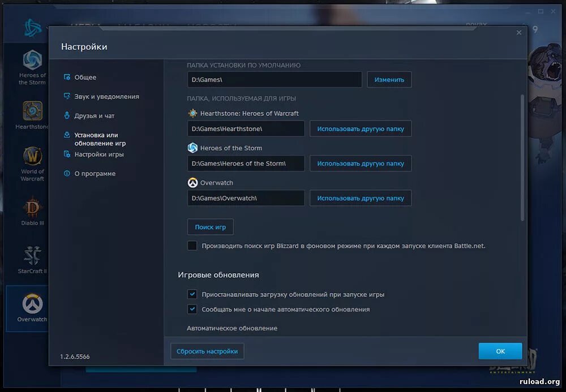Screen dimensions: 566x392
Task: Click the Hearthstone folder path field
Action: point(246,129)
